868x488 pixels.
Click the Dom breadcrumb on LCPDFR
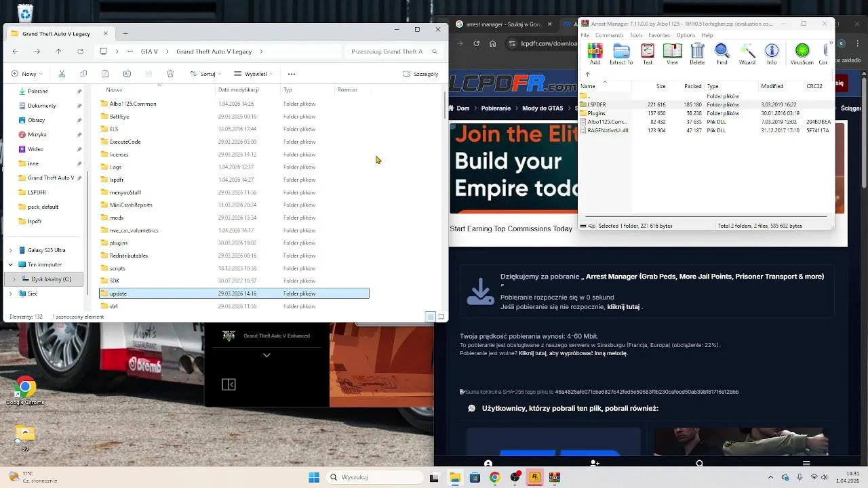tap(462, 108)
